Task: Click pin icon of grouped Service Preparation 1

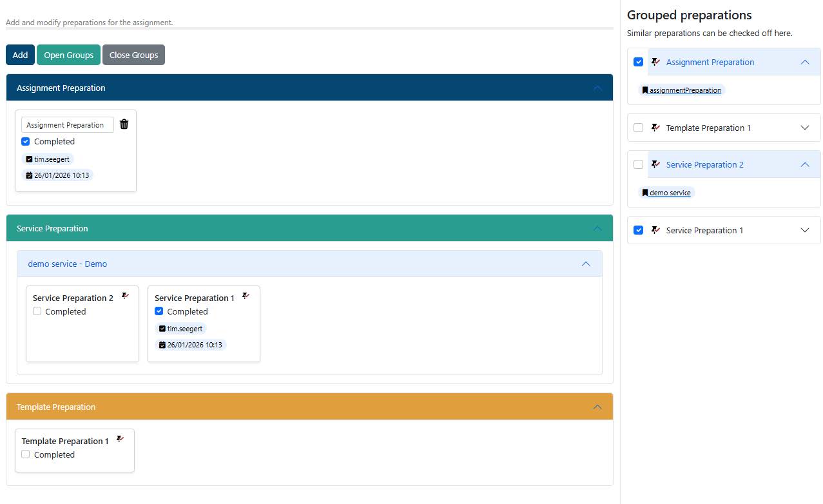Action: [x=655, y=231]
